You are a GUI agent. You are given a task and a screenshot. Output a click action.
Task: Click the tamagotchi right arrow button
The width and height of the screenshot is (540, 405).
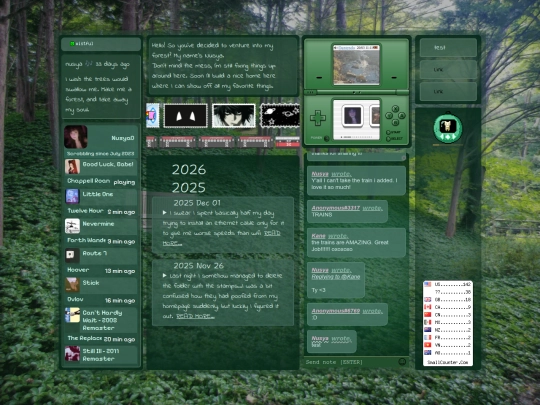tap(453, 137)
